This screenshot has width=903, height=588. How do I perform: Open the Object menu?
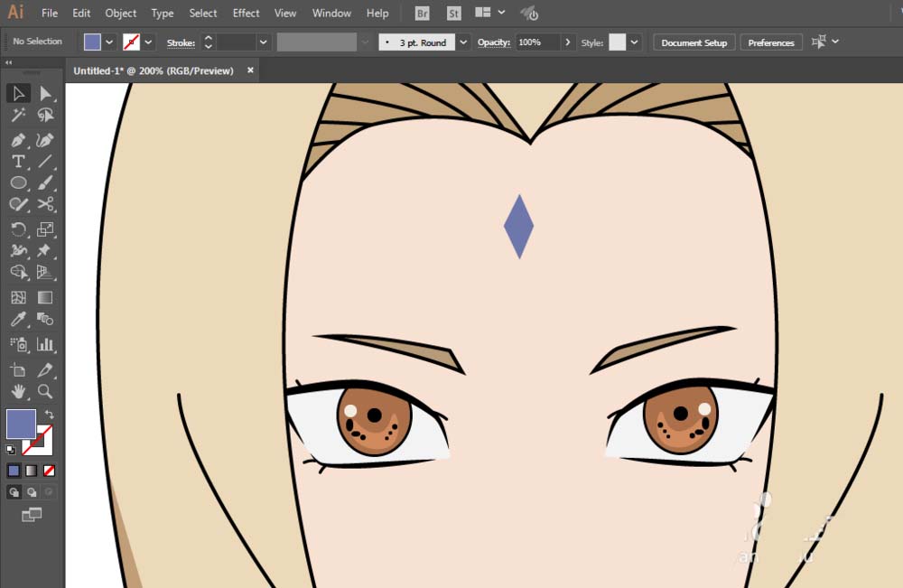point(121,13)
